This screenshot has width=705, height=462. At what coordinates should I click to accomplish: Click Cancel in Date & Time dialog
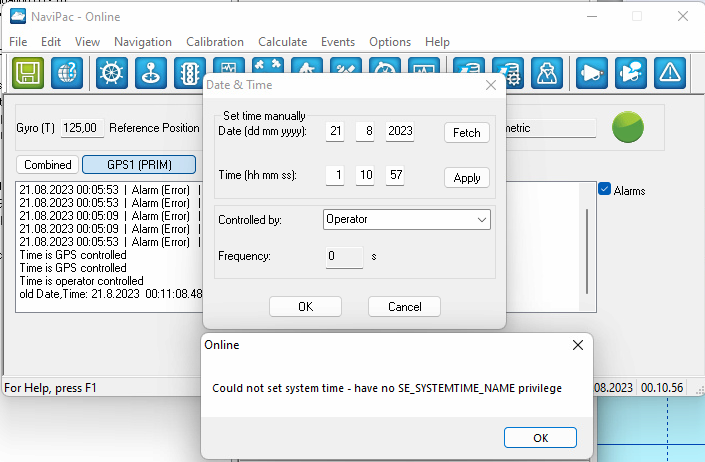tap(404, 307)
